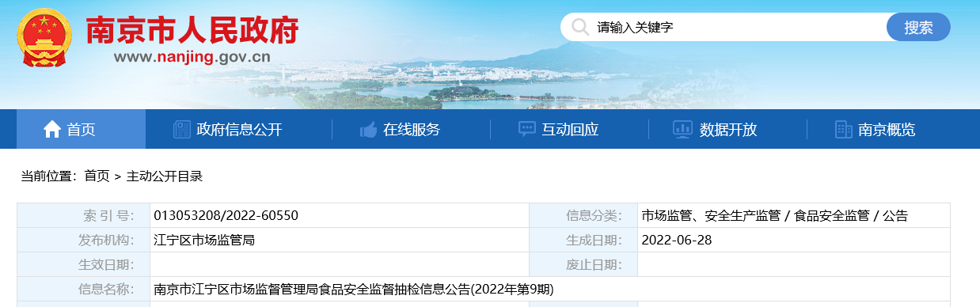Click the www.nanjing.gov.cn web address text
Viewport: 980px width, 307px height.
[x=192, y=58]
